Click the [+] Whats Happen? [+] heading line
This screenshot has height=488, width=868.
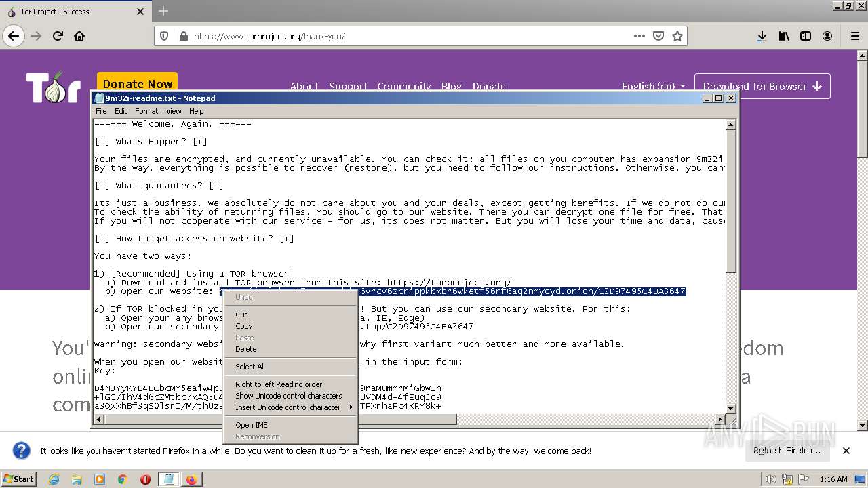[151, 142]
